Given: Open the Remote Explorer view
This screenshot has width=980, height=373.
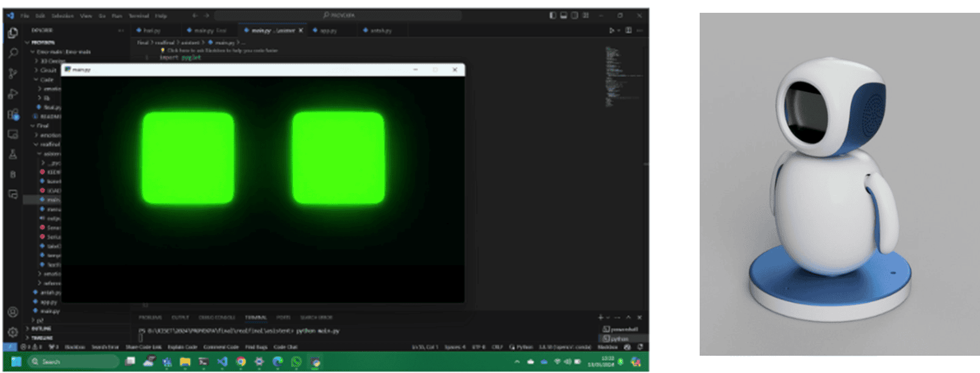Looking at the screenshot, I should (13, 134).
